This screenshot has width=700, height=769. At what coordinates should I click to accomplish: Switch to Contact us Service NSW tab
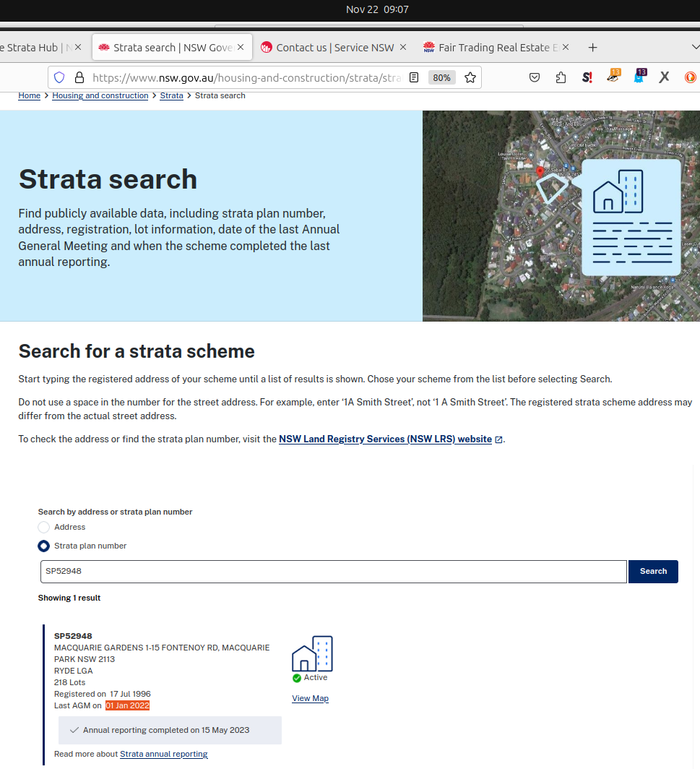334,47
